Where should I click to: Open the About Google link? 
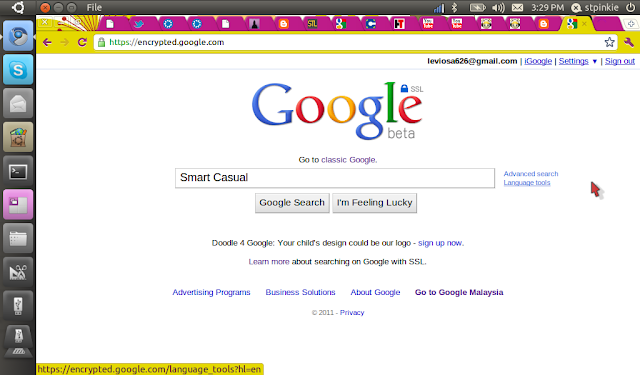pyautogui.click(x=376, y=293)
